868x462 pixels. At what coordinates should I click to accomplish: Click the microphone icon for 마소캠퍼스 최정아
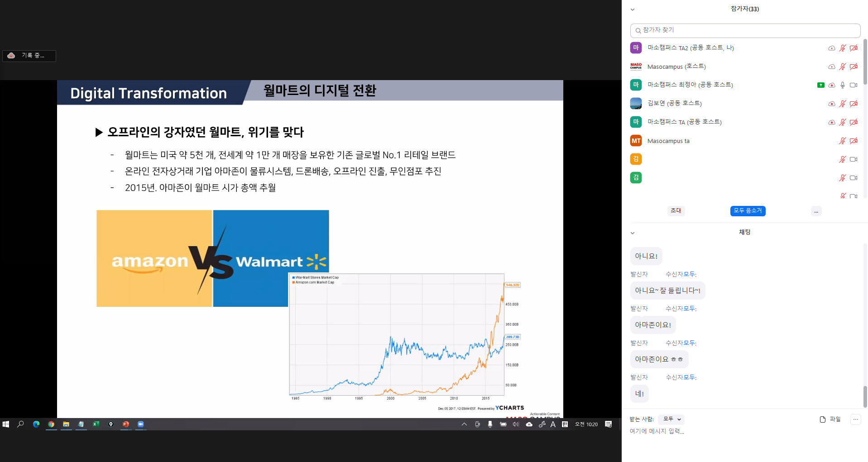(x=842, y=85)
